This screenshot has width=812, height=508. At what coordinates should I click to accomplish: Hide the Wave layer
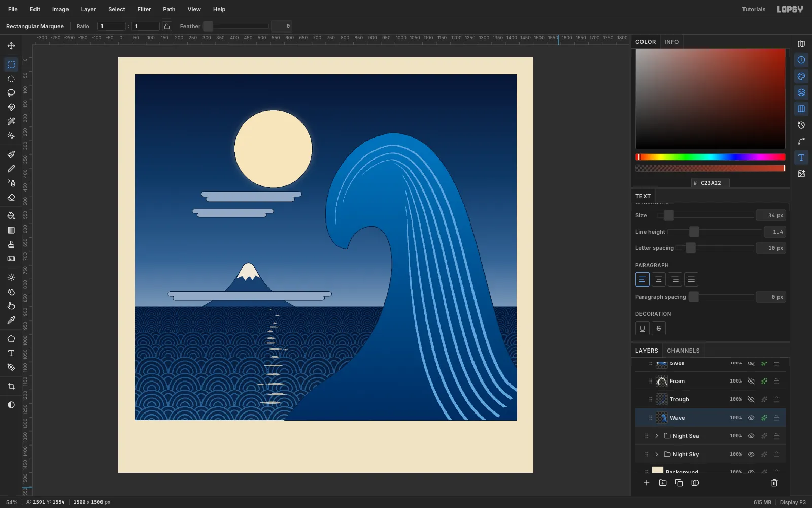coord(751,418)
